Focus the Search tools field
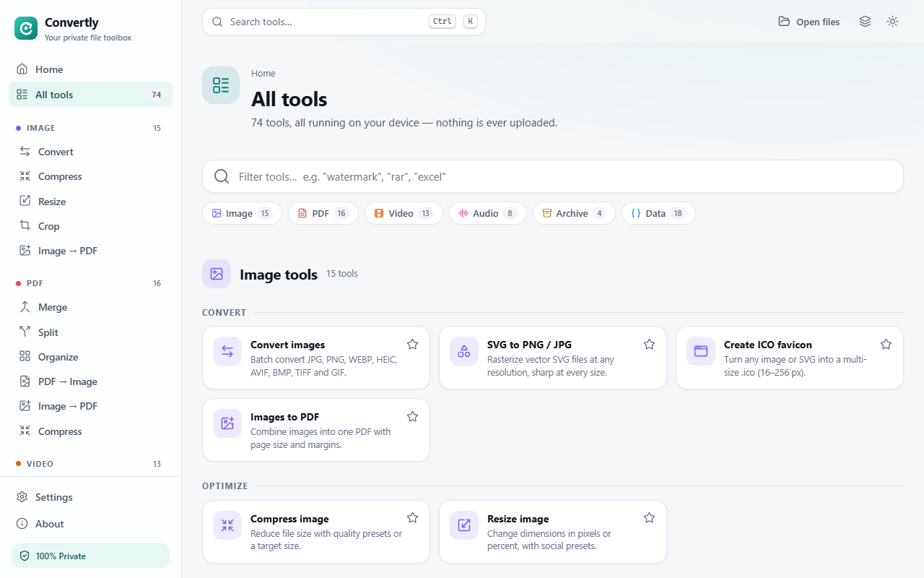Viewport: 924px width, 578px height. (x=344, y=22)
